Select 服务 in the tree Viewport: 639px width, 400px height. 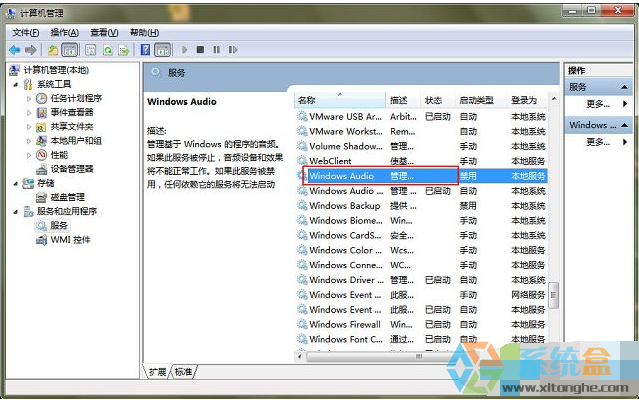pos(59,226)
